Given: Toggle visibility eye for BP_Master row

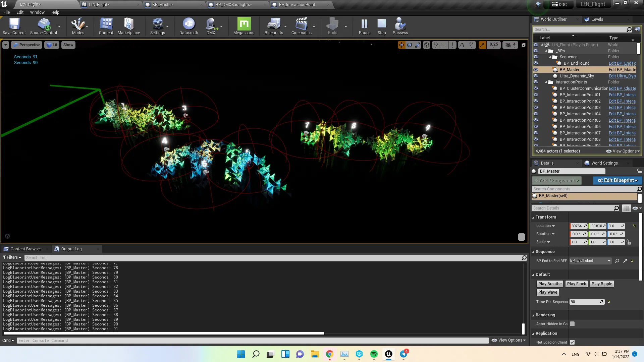Looking at the screenshot, I should (536, 70).
